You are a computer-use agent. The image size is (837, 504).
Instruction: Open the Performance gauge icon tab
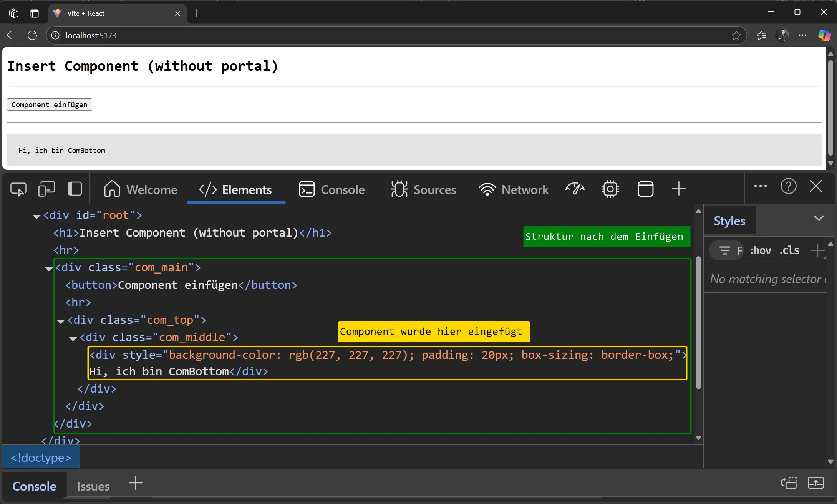click(575, 189)
